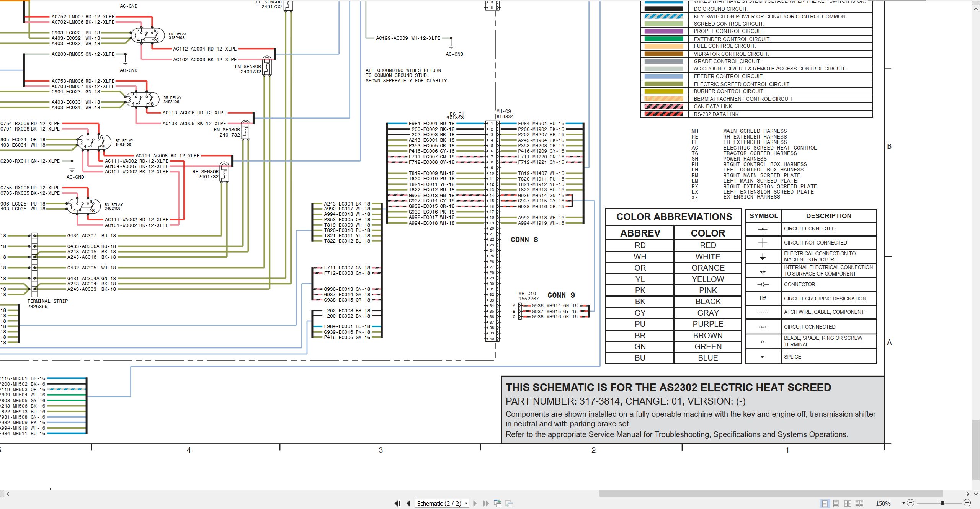Viewport: 980px width, 509px height.
Task: Click the zoom slider handle
Action: [942, 503]
